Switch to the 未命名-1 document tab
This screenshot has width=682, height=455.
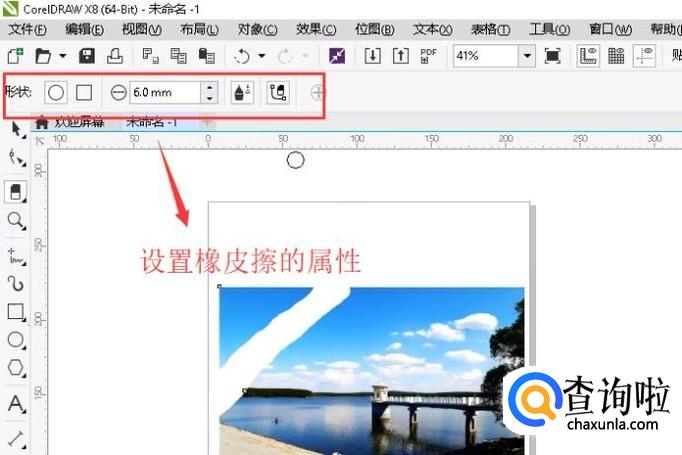[x=152, y=123]
